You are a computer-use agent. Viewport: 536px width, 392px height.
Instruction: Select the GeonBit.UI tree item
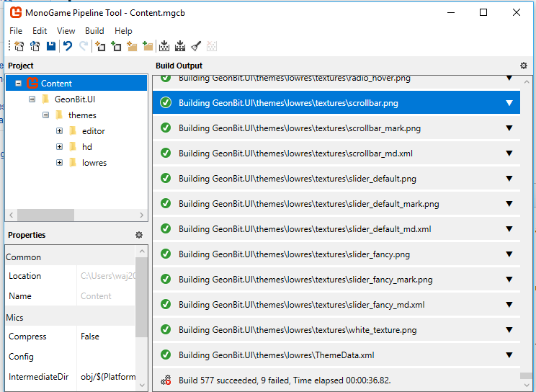tap(75, 99)
